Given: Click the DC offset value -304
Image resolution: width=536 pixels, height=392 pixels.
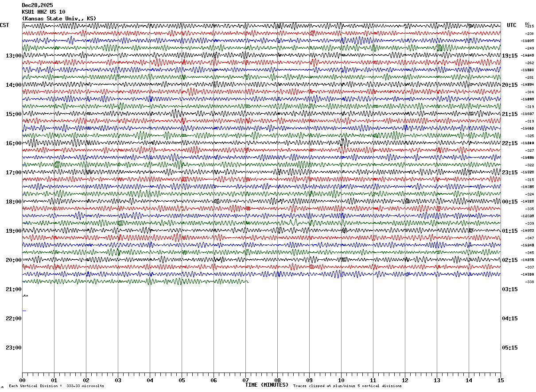Looking at the screenshot, I should [529, 92].
